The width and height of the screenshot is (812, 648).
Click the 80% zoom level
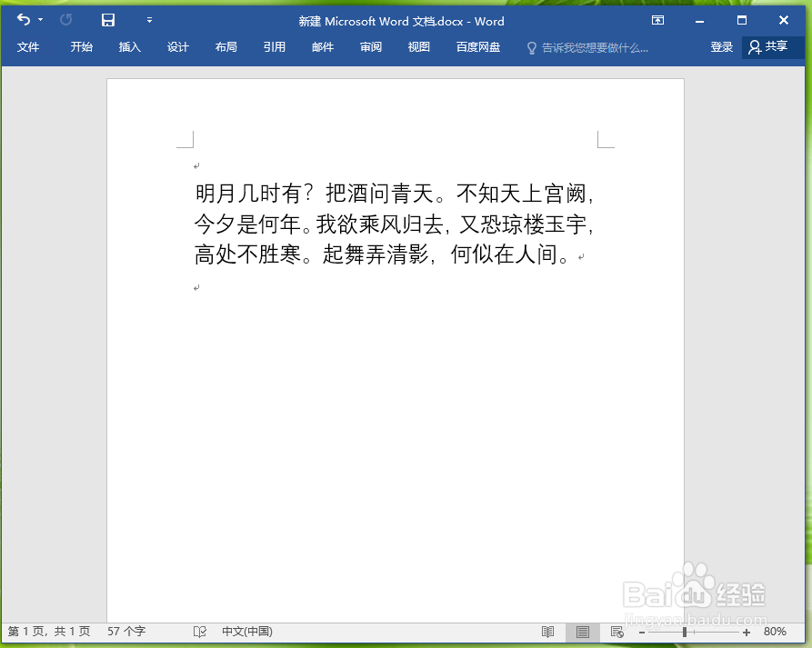coord(775,632)
